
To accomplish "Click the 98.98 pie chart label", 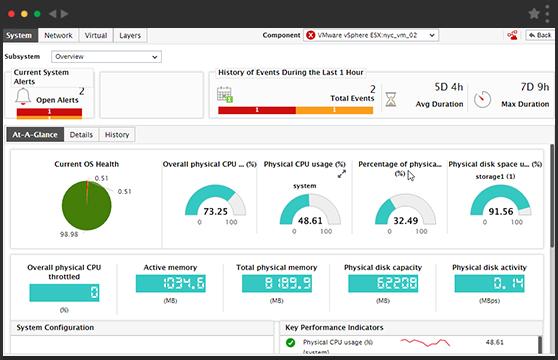I will 69,234.
